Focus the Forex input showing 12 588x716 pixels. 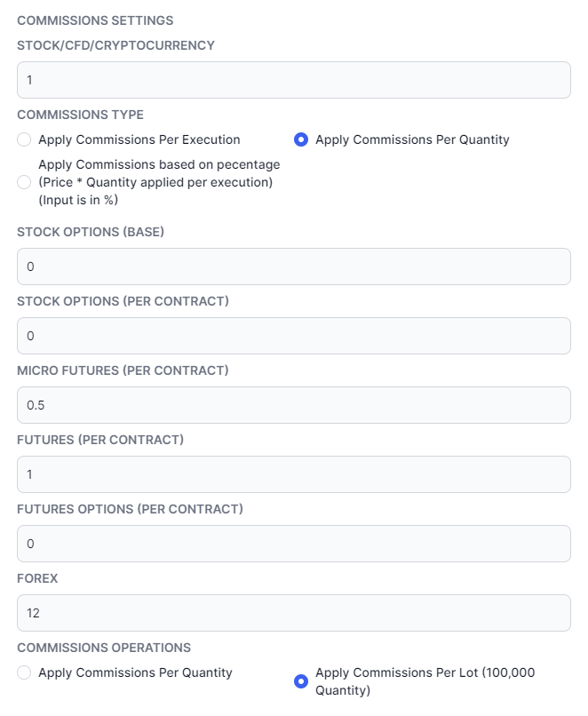point(294,613)
